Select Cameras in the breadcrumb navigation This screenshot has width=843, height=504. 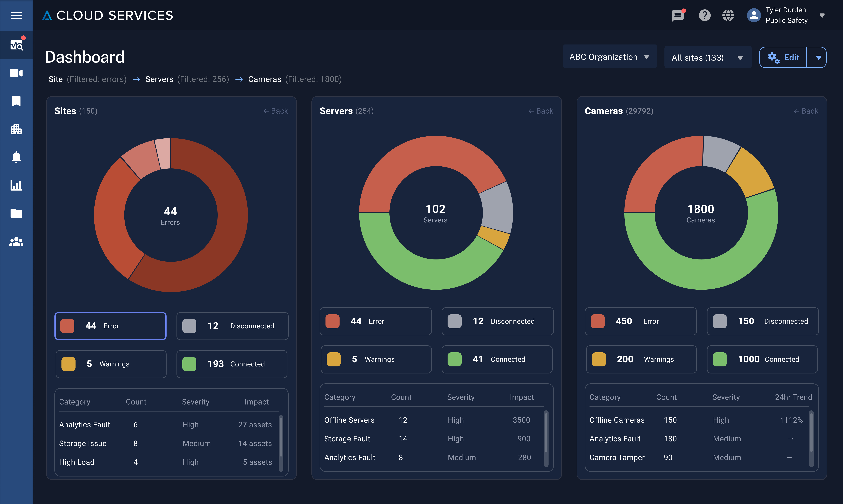point(265,79)
